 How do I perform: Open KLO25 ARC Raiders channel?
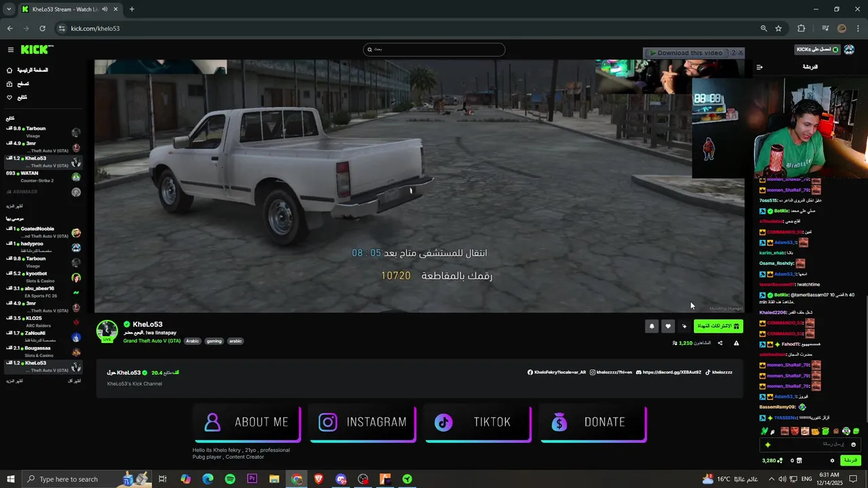pos(42,322)
